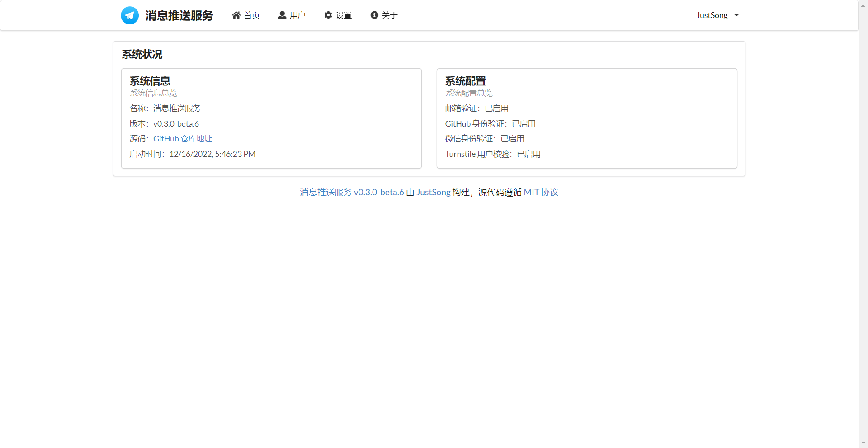Select the 设置 navigation entry
868x448 pixels.
pos(343,15)
